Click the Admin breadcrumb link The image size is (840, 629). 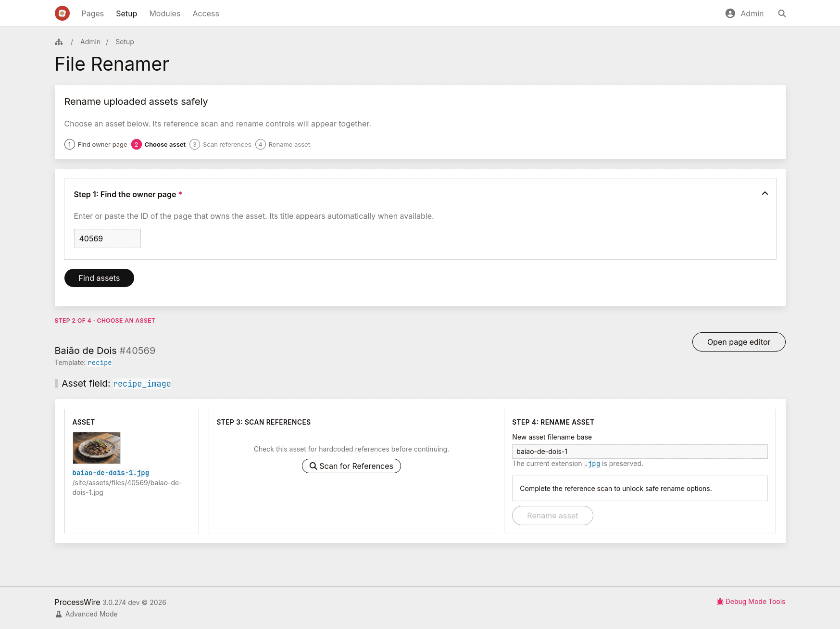[x=90, y=42]
